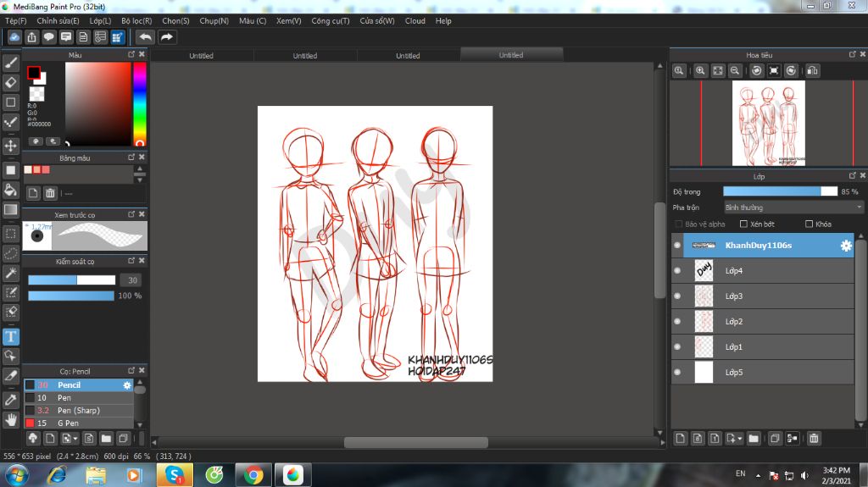Add brush from cloud in brush panel
Viewport: 868px width, 487px height.
[x=33, y=439]
